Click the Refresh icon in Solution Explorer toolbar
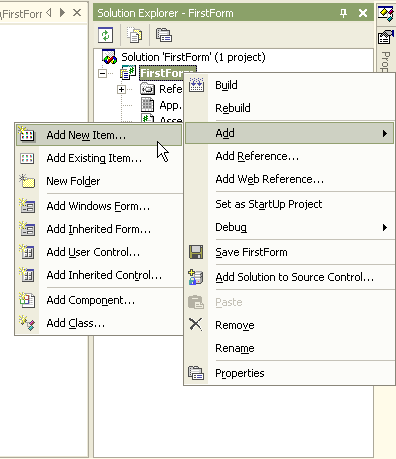 (106, 35)
